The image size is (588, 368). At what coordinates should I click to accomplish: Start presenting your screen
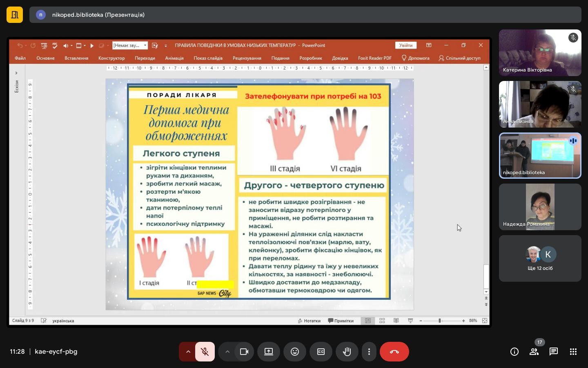pos(268,352)
